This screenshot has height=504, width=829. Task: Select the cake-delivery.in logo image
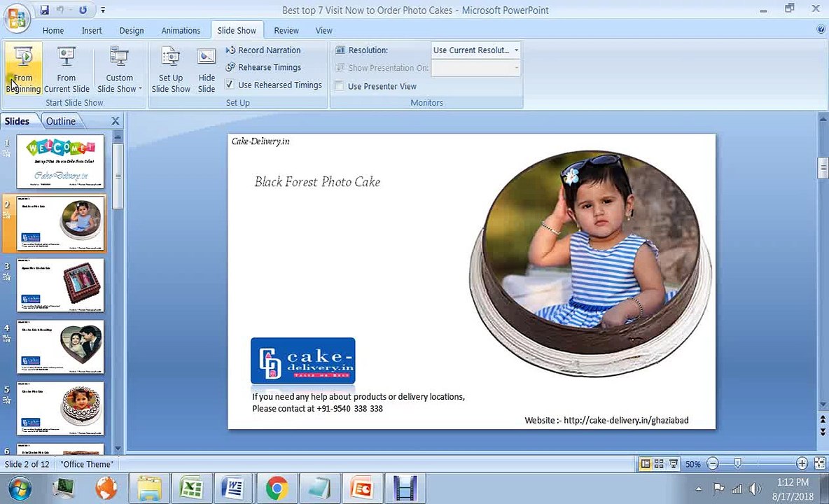303,360
